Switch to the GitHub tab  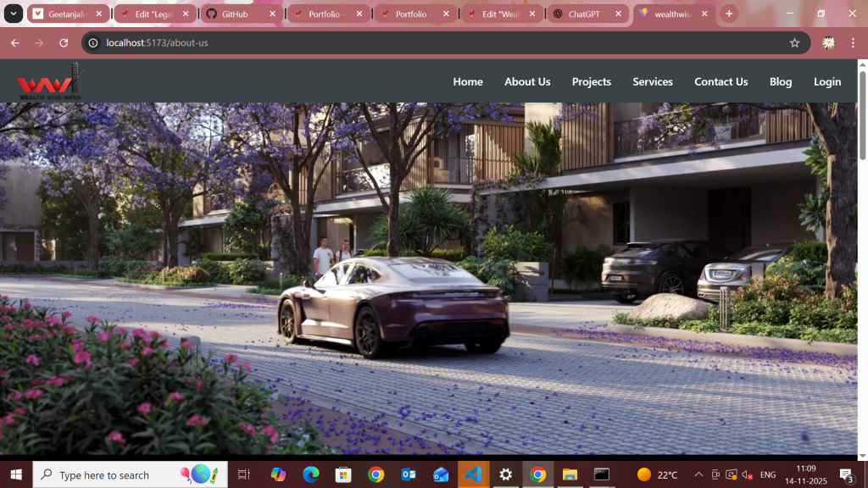point(241,14)
